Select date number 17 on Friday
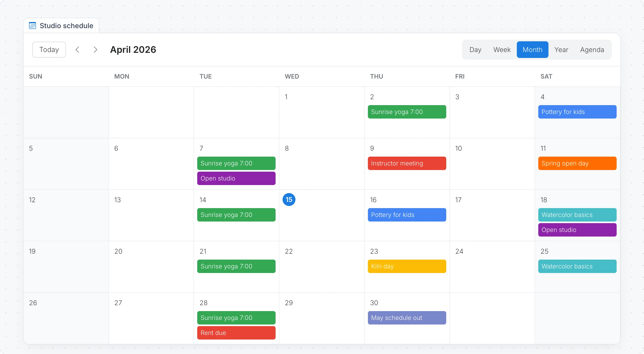This screenshot has height=354, width=644. pyautogui.click(x=458, y=200)
